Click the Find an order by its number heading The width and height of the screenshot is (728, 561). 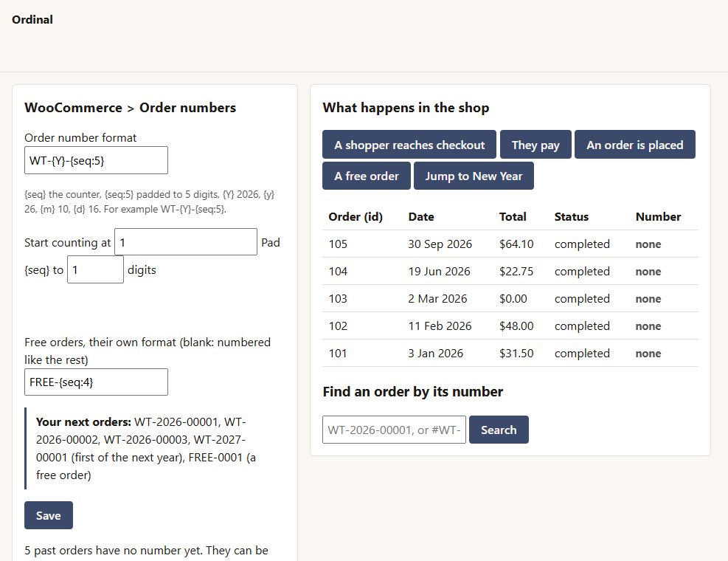pos(413,392)
